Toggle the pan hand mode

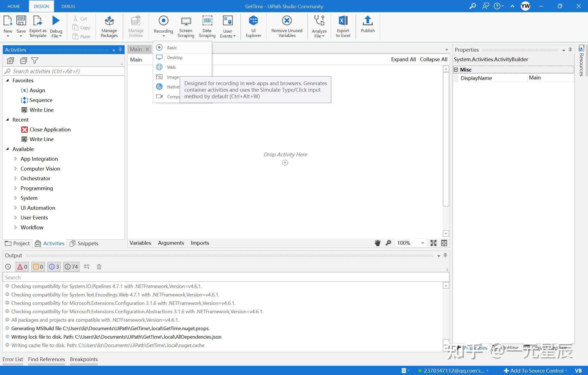[x=377, y=243]
